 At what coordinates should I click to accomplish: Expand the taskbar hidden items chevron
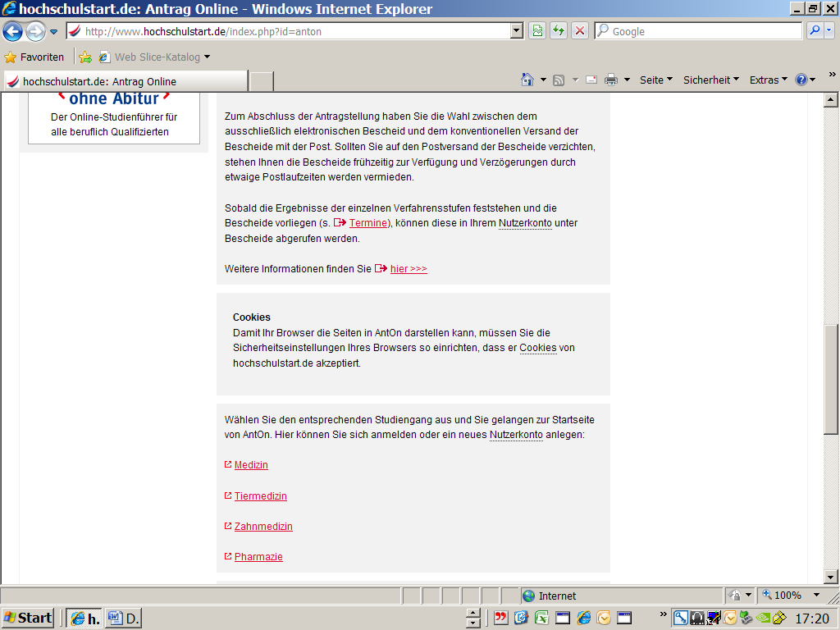[x=663, y=614]
